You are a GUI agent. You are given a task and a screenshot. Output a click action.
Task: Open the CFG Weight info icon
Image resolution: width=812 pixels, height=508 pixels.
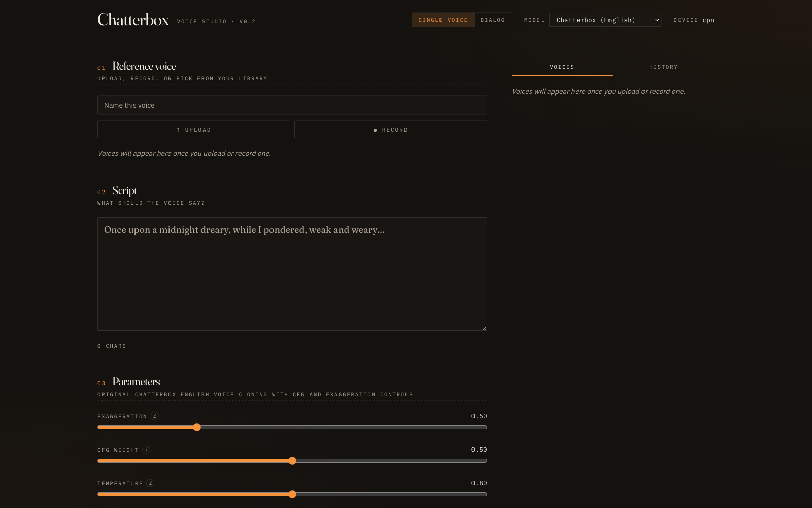click(x=146, y=450)
